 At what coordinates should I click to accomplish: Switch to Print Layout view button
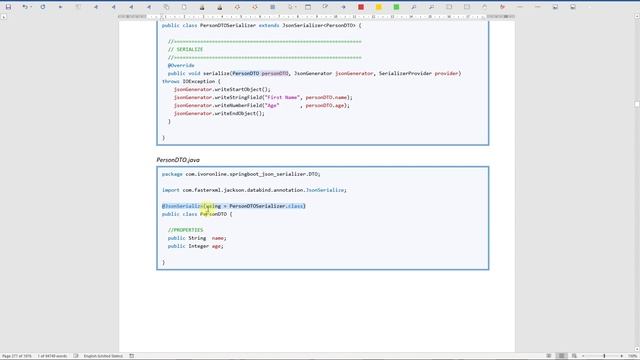(562, 356)
